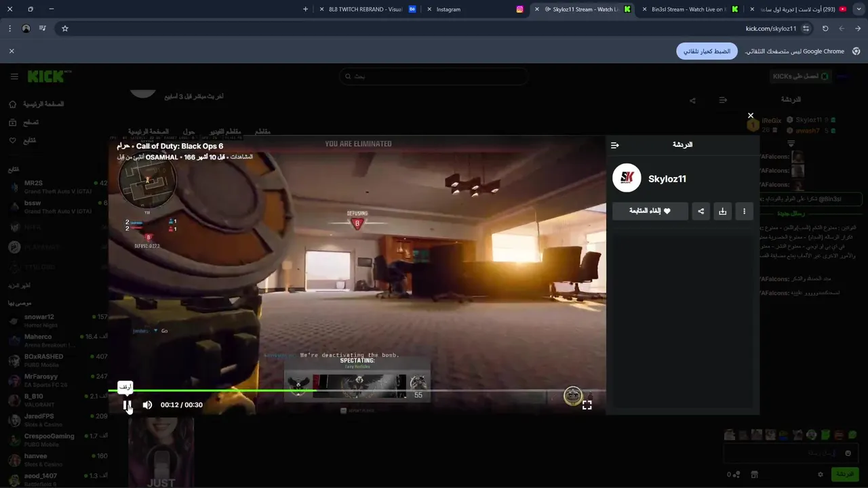Image resolution: width=868 pixels, height=488 pixels.
Task: Open chat settings gear icon
Action: (821, 474)
